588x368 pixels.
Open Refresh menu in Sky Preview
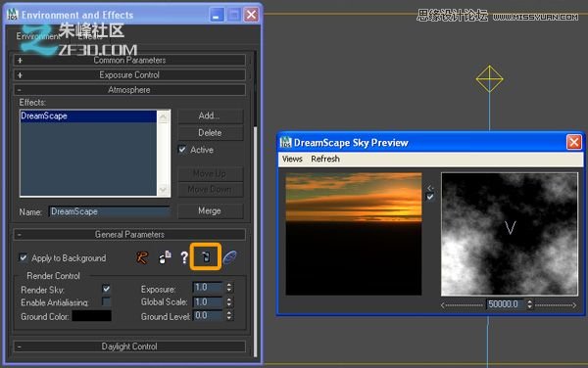point(325,159)
